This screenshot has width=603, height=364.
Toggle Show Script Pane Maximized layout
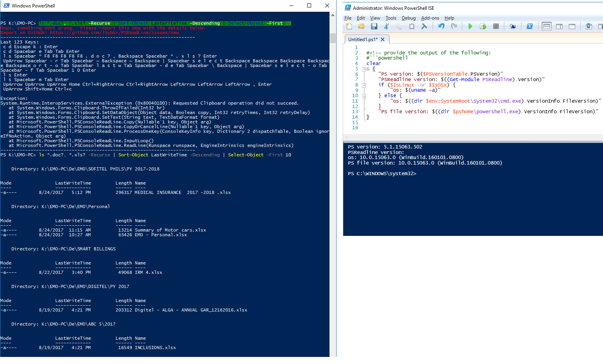[572, 26]
